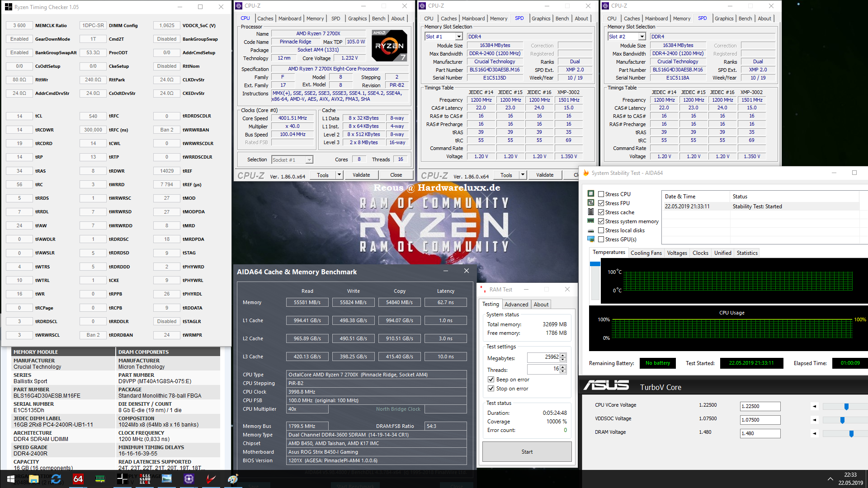The width and height of the screenshot is (868, 488).
Task: Enable the Stress CPU checkbox
Action: 601,194
